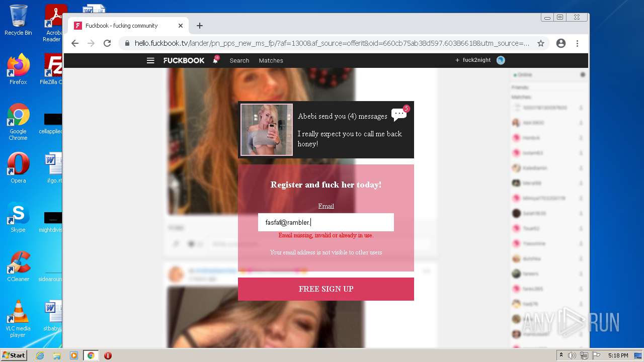The height and width of the screenshot is (362, 644).
Task: Open the Search page in site header
Action: (x=239, y=60)
